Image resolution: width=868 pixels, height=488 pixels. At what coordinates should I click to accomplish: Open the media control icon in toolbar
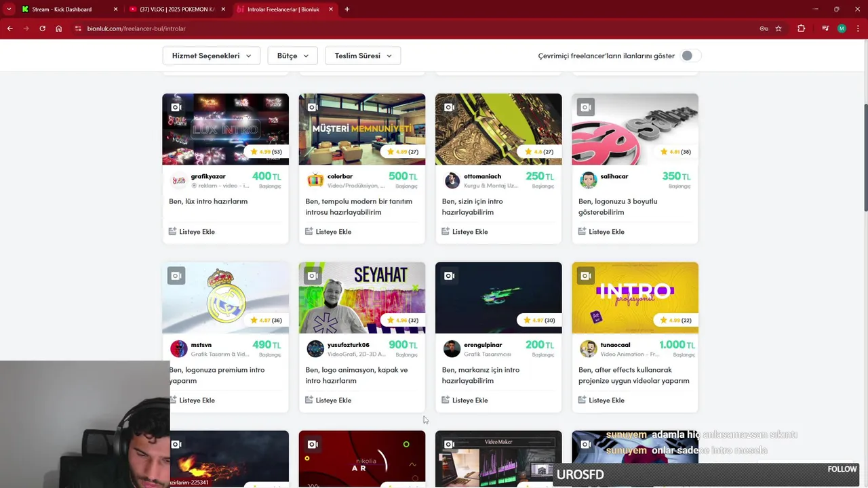click(825, 28)
